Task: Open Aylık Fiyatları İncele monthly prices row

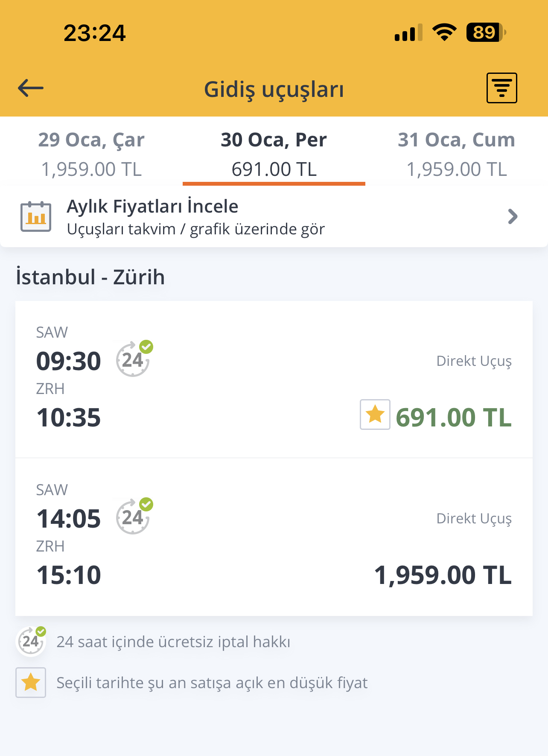Action: tap(274, 216)
